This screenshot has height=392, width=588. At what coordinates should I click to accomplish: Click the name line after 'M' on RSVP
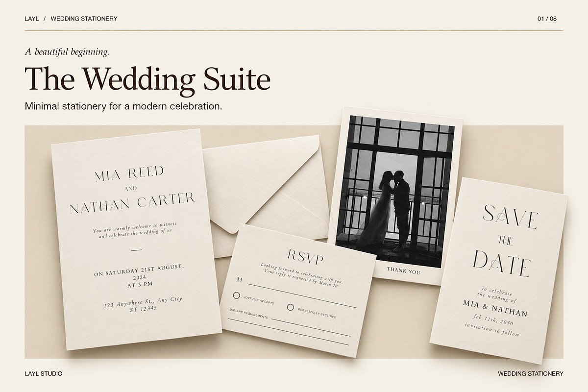click(x=301, y=295)
